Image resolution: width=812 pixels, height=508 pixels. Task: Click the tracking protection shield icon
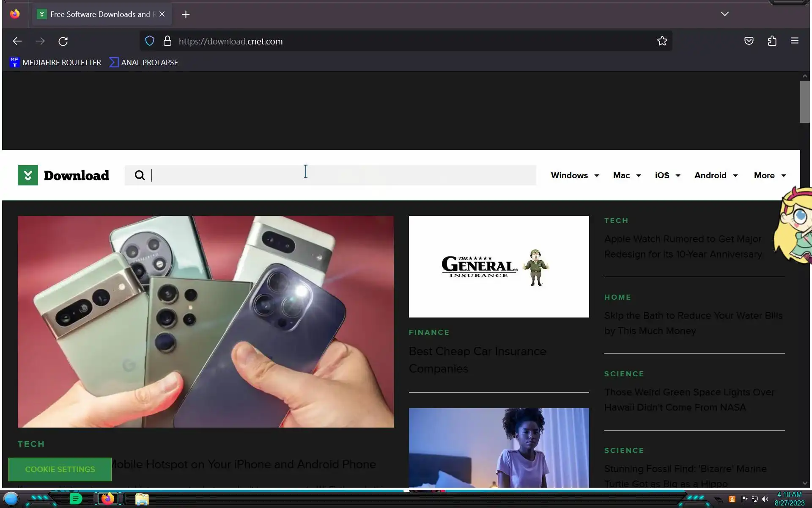150,41
